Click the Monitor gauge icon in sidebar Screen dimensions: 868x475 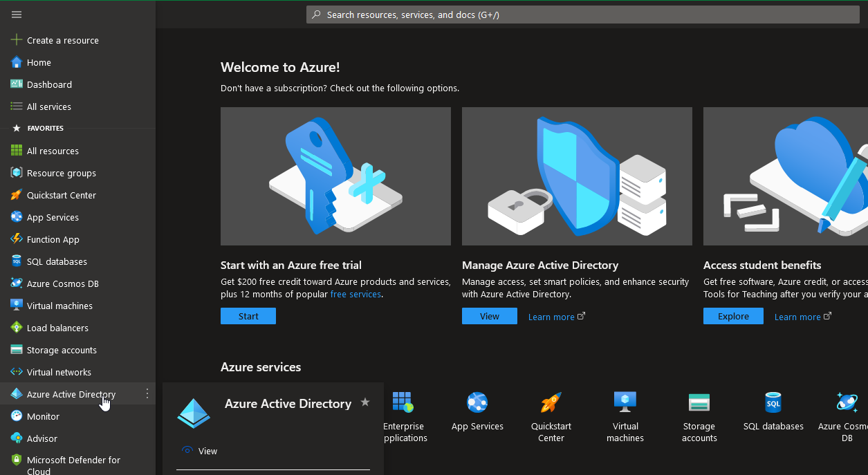click(17, 416)
